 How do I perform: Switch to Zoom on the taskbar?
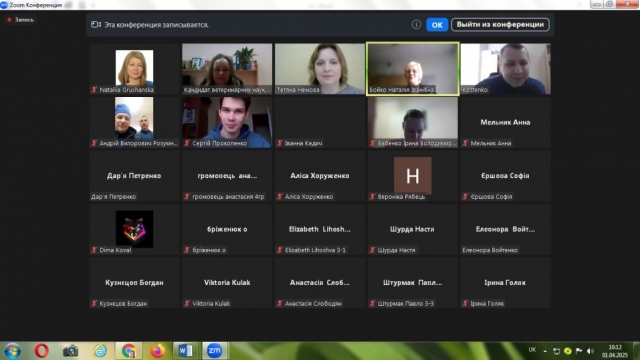pyautogui.click(x=214, y=351)
